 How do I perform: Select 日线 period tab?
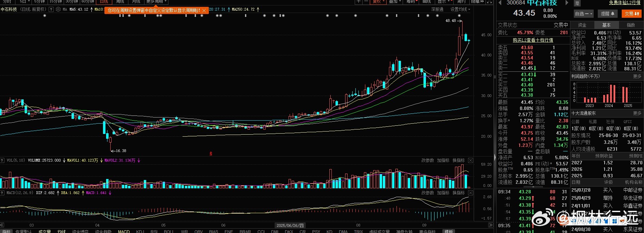tap(104, 2)
